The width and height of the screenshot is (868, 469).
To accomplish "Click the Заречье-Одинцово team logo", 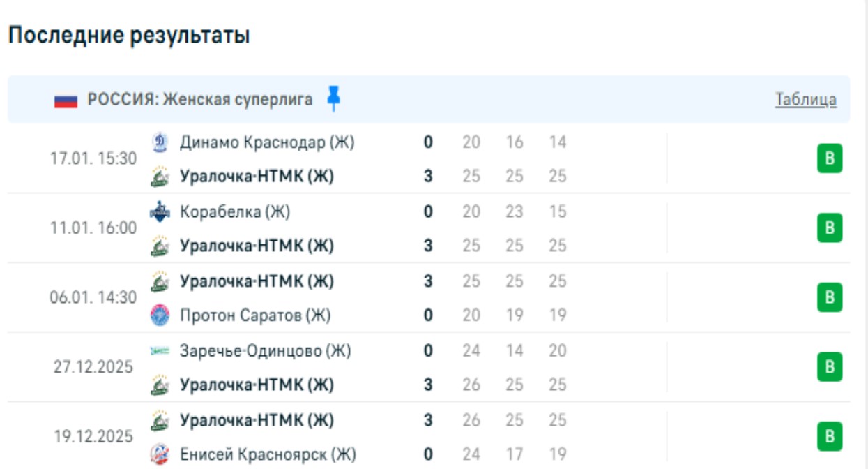I will coord(160,351).
